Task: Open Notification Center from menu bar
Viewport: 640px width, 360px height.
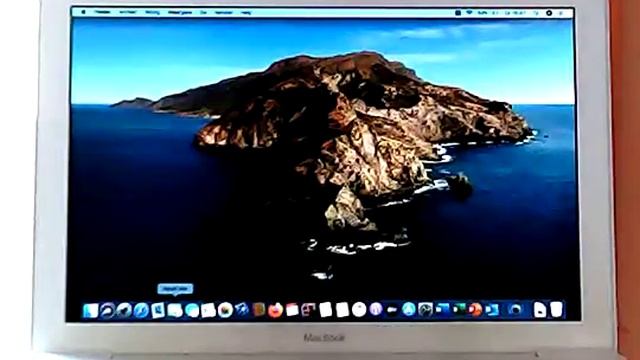Action: point(561,13)
